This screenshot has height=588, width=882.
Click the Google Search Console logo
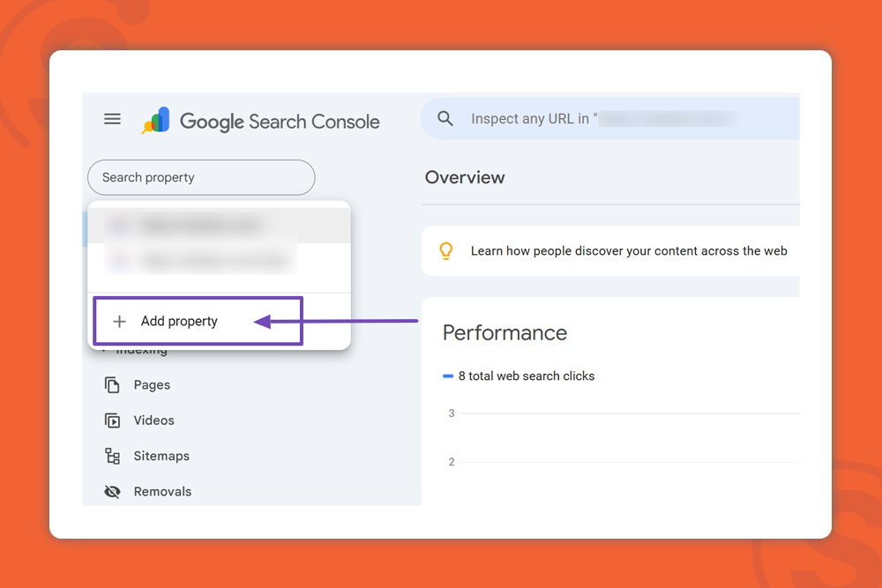[261, 122]
